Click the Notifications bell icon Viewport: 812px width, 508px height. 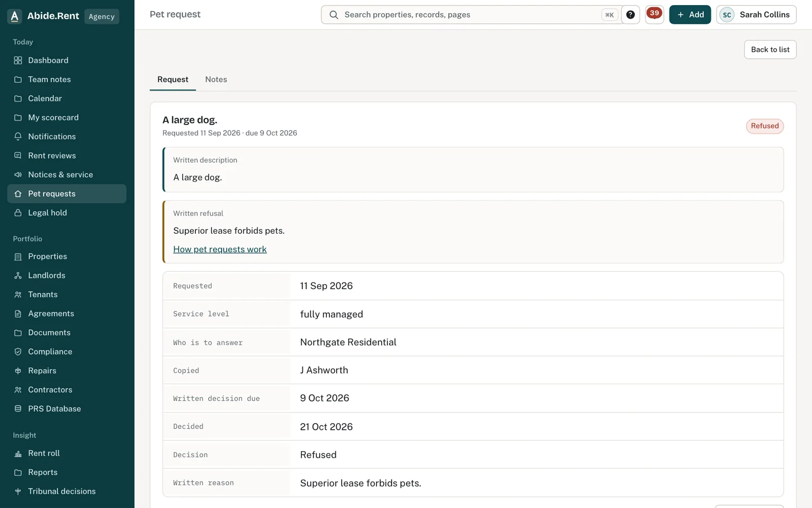(x=18, y=137)
